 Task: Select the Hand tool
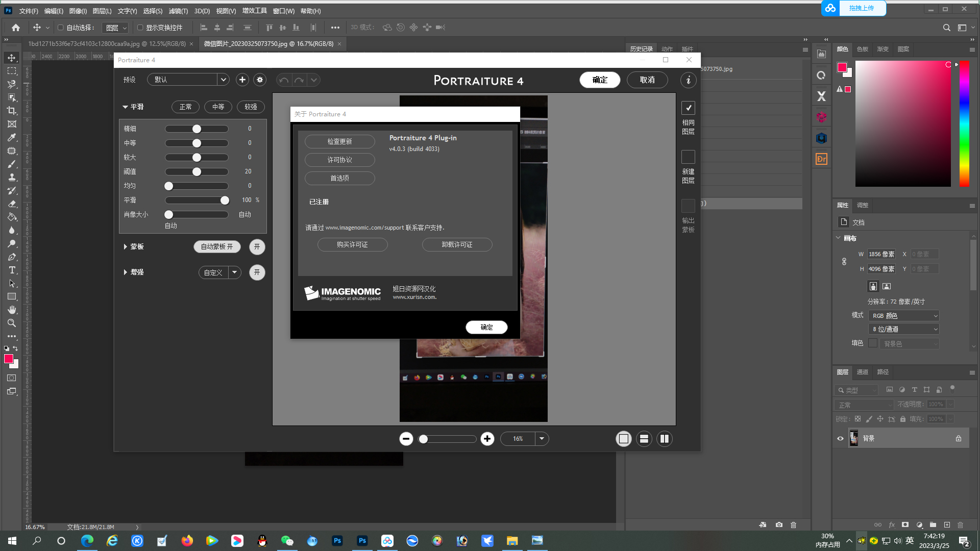[12, 310]
